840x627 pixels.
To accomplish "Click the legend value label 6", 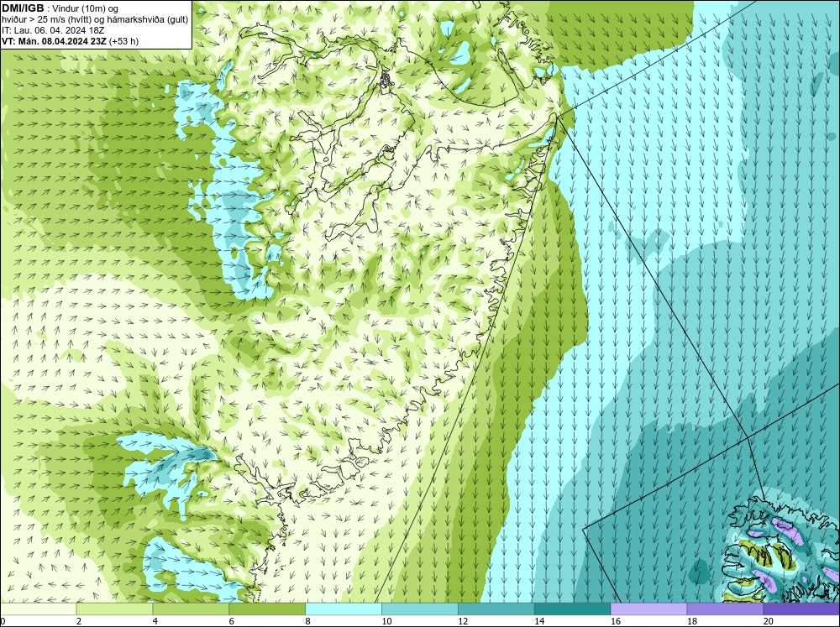I will click(x=232, y=621).
